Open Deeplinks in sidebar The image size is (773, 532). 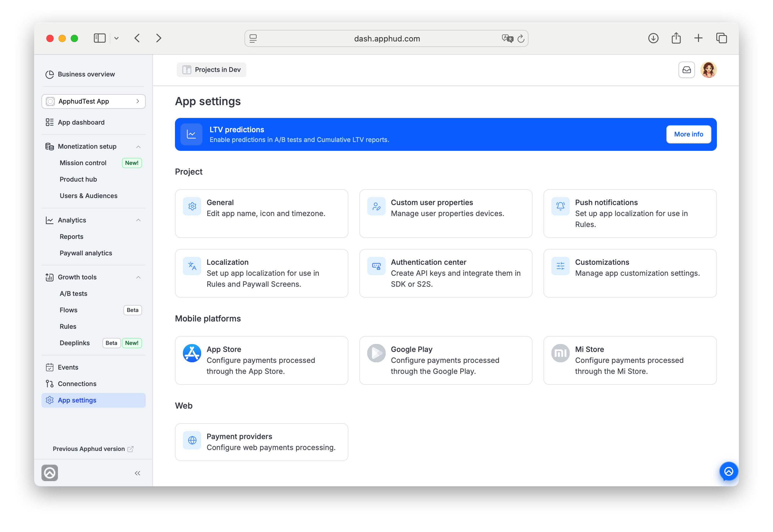[75, 343]
